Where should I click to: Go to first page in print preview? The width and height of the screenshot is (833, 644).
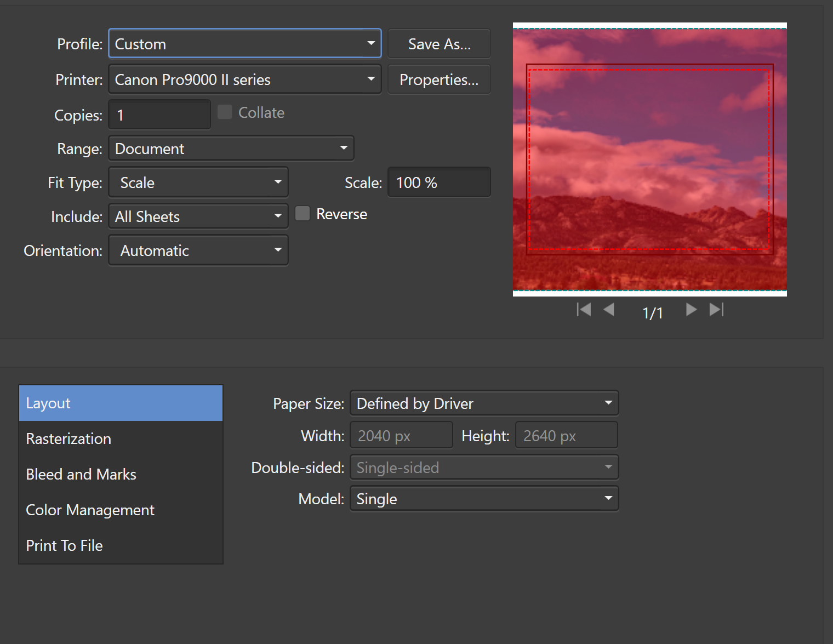click(x=584, y=310)
